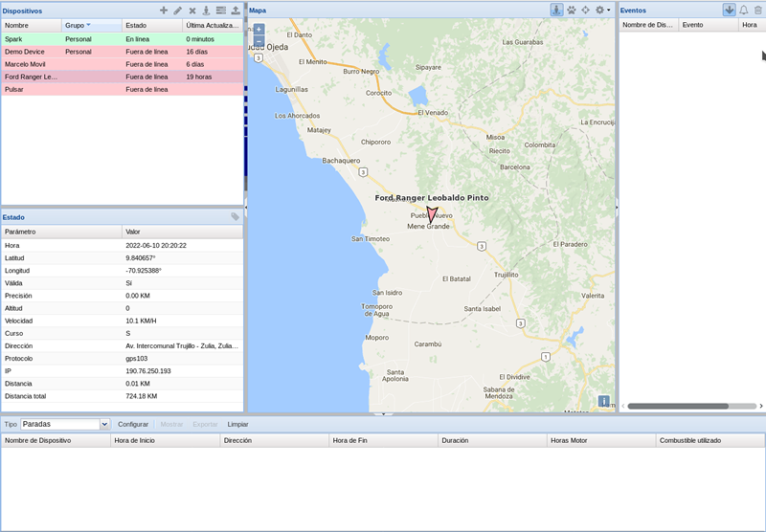
Task: Click the Limpiar report button
Action: click(x=237, y=424)
